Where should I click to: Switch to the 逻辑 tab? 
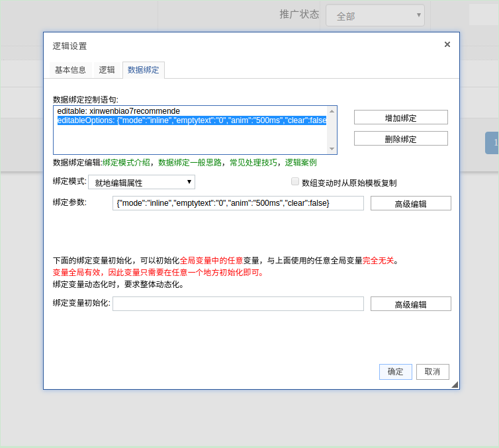pos(107,69)
